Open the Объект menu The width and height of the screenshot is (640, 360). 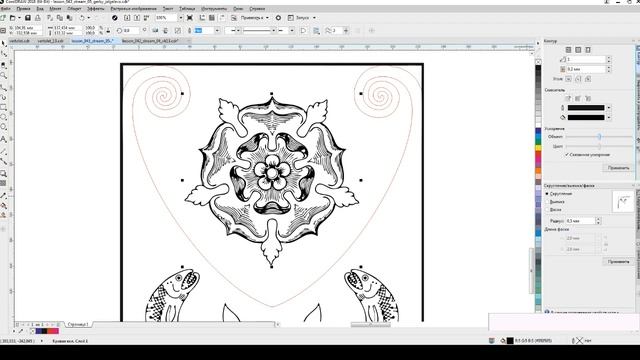pos(74,9)
